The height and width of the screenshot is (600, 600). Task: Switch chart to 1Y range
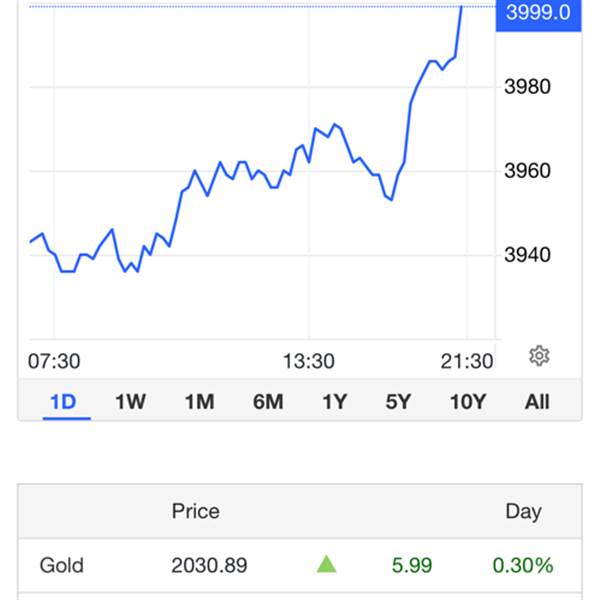335,402
